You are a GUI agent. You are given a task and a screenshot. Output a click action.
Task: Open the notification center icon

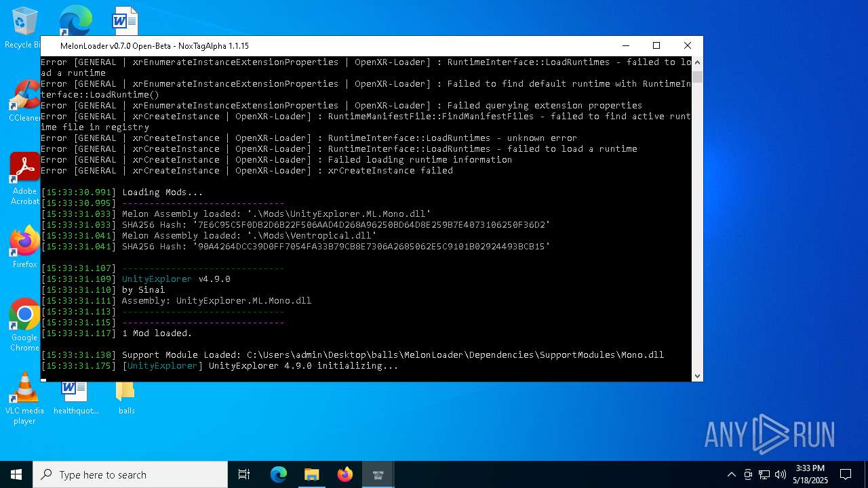846,474
